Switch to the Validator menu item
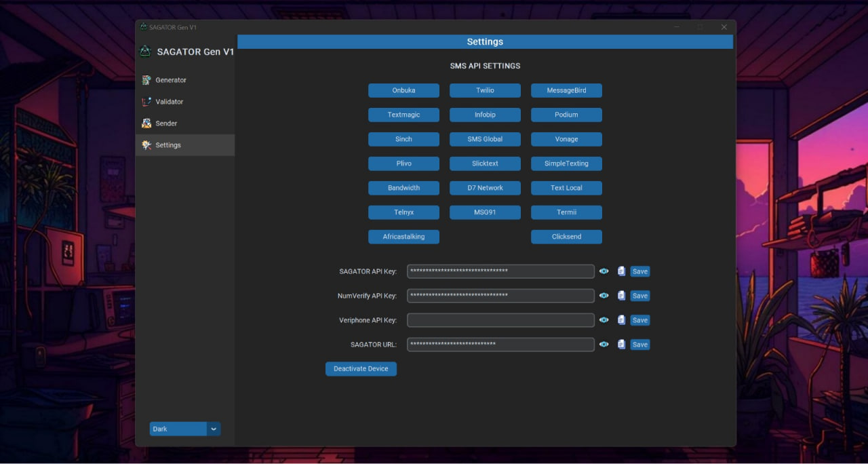Screen dimensions: 868x464 coord(185,102)
